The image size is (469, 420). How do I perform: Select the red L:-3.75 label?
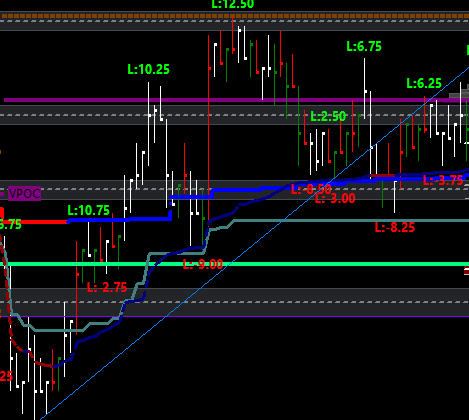point(443,180)
